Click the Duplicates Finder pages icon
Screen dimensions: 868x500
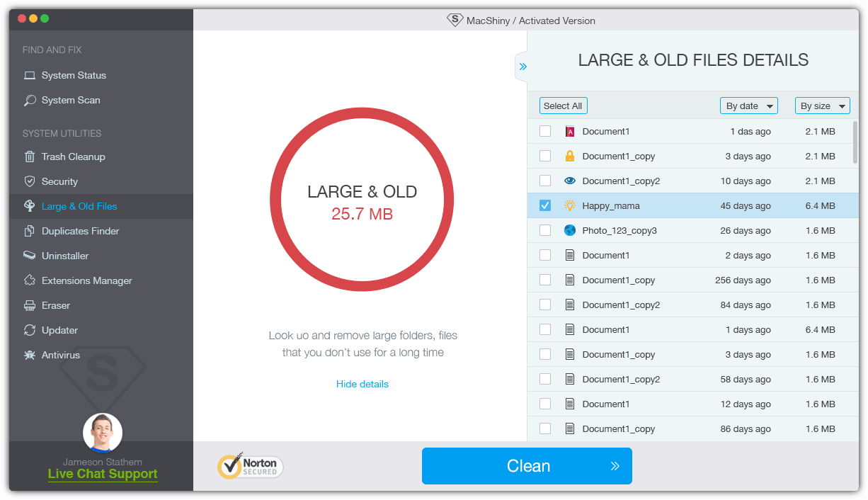(30, 231)
